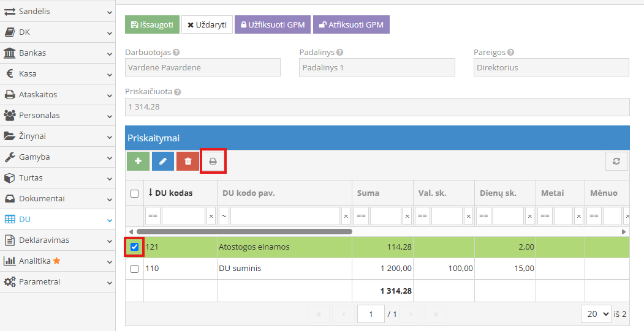Screen dimensions: 644x331
Task: Click the orange star beside Analitika
Action: 56,261
